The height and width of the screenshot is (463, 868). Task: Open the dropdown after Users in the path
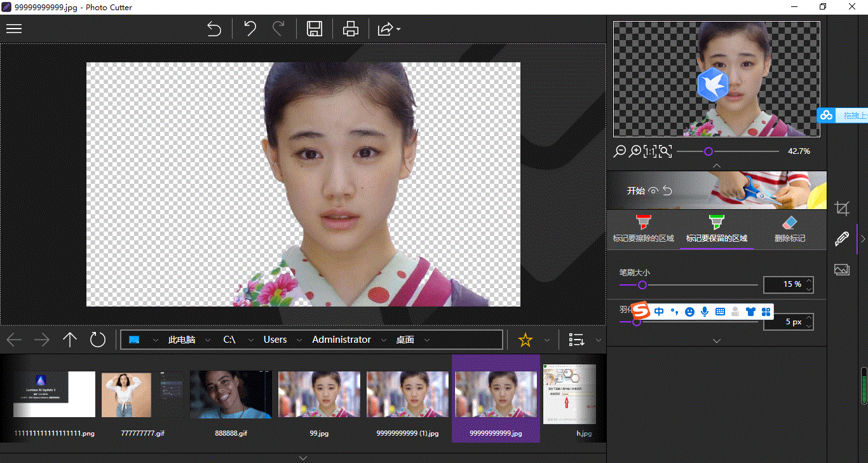tap(299, 340)
